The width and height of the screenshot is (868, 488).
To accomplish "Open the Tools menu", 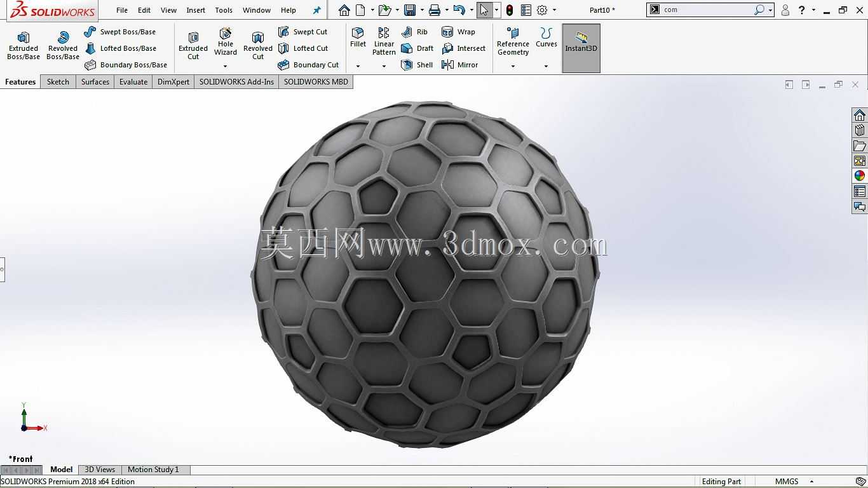I will pos(224,10).
